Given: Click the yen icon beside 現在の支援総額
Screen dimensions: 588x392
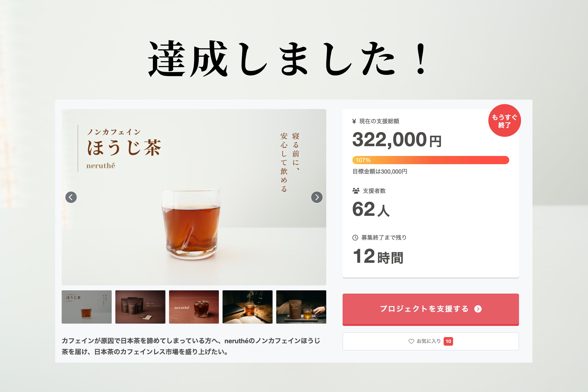Looking at the screenshot, I should [354, 121].
